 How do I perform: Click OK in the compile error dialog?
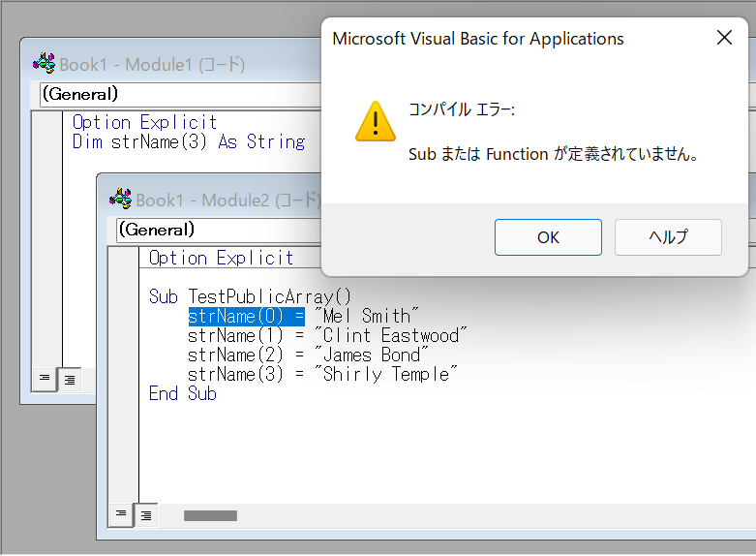pos(548,237)
